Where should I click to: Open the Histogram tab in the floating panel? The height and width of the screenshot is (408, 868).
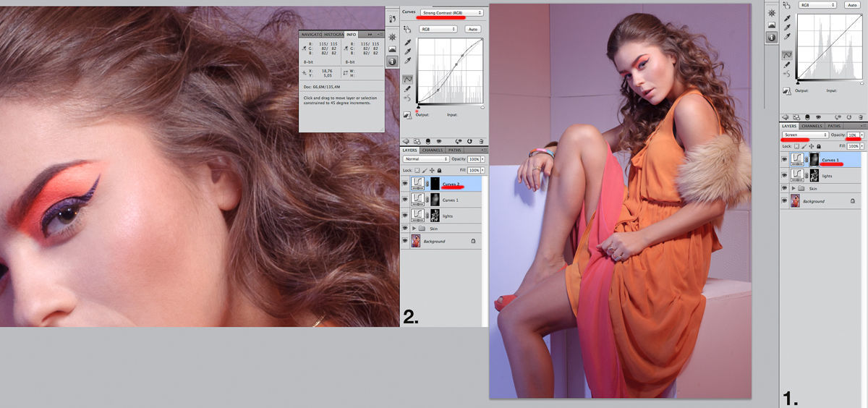click(x=333, y=34)
